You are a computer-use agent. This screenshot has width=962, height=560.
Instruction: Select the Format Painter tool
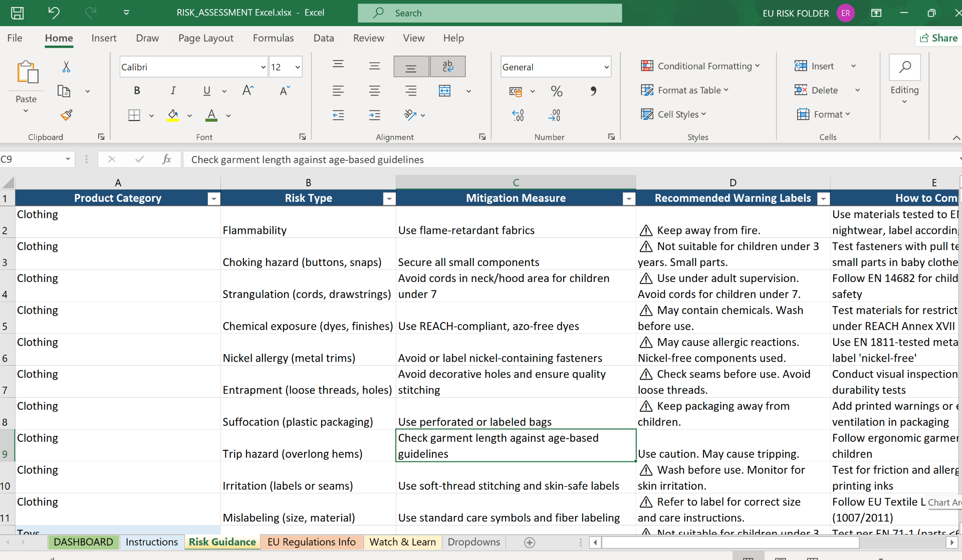coord(66,115)
